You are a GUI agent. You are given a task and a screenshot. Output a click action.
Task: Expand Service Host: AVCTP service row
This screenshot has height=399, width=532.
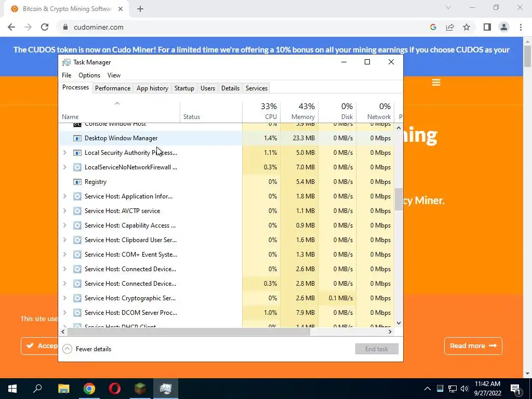click(65, 211)
